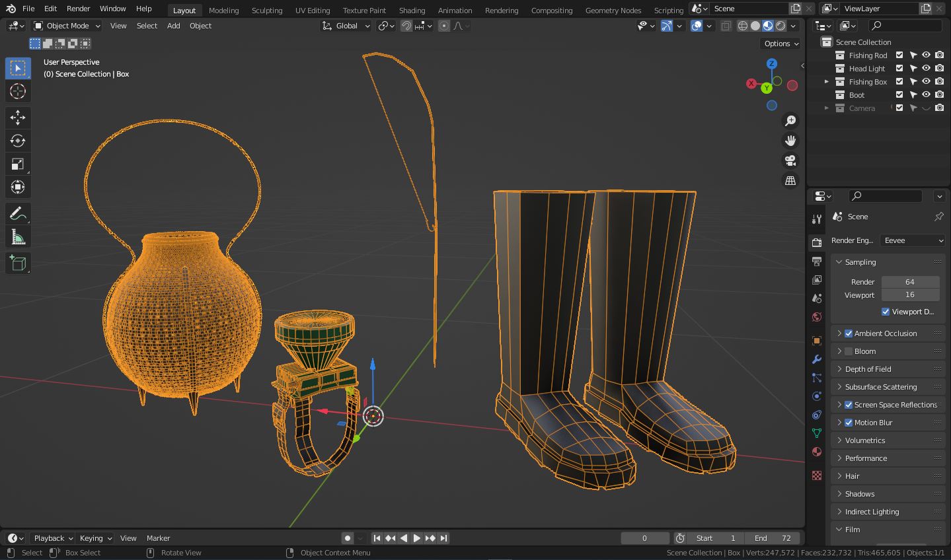
Task: Hide the Fishing Rod collection in viewport
Action: point(926,55)
